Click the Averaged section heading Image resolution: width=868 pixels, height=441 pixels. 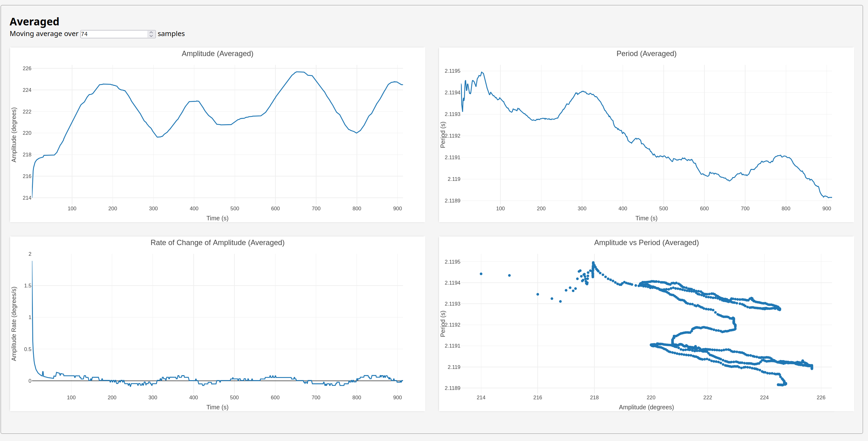pos(34,22)
